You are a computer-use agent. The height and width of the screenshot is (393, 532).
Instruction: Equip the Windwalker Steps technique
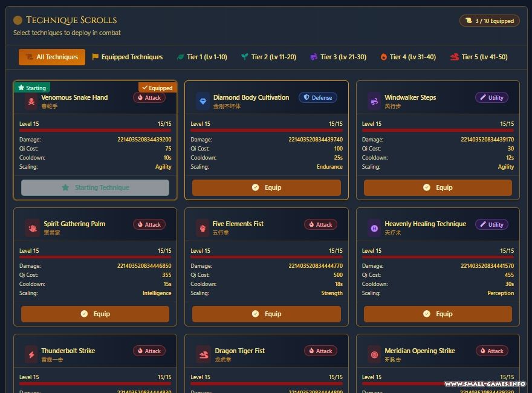coord(438,187)
